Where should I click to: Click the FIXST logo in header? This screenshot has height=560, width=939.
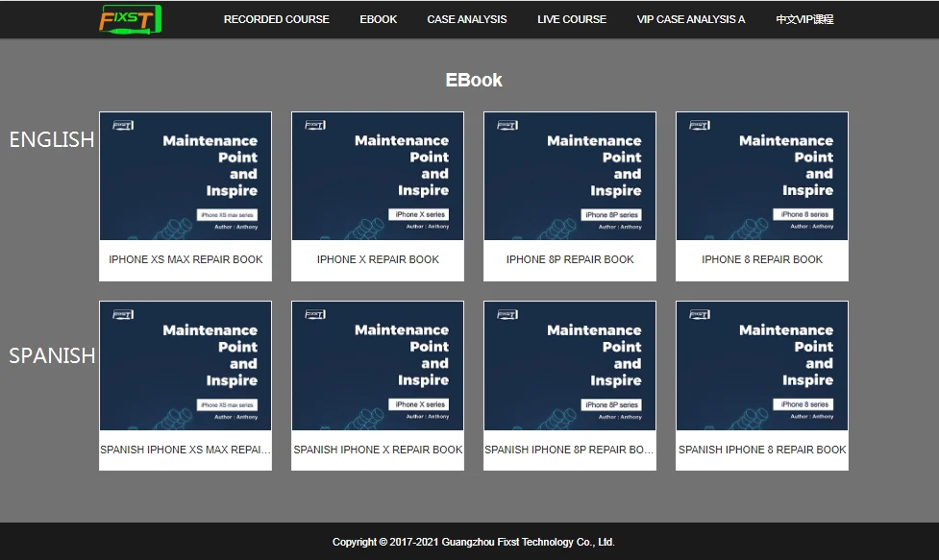pyautogui.click(x=131, y=19)
